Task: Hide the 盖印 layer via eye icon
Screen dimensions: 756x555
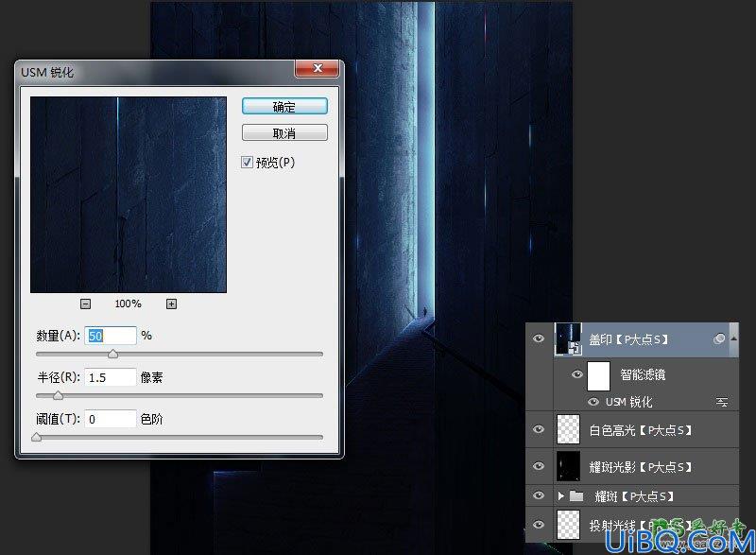Action: (x=539, y=339)
